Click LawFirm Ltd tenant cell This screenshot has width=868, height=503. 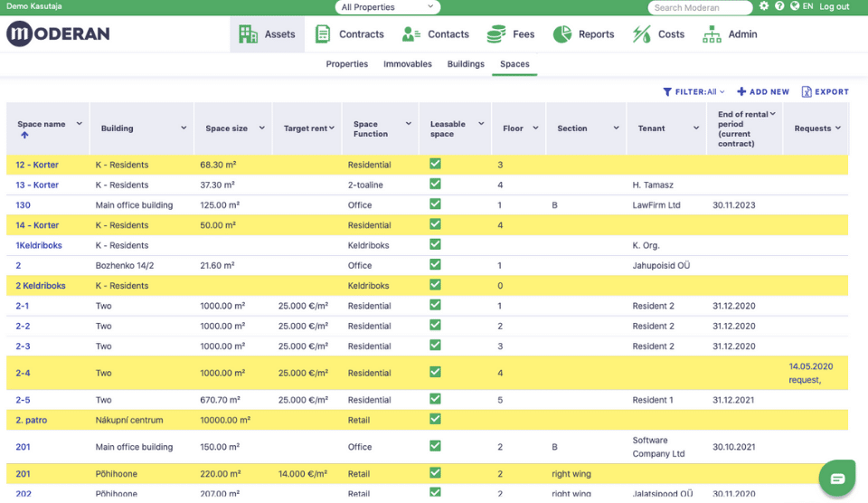(656, 205)
